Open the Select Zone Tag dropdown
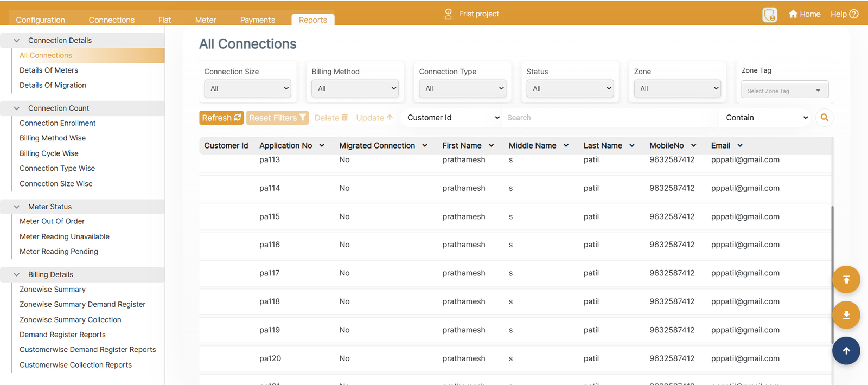The image size is (868, 385). click(x=784, y=89)
